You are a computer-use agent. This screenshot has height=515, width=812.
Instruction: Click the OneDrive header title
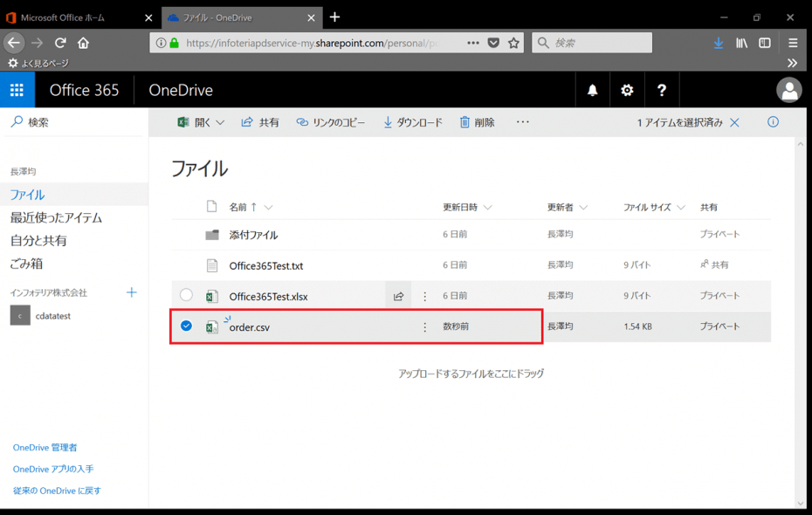[x=181, y=90]
